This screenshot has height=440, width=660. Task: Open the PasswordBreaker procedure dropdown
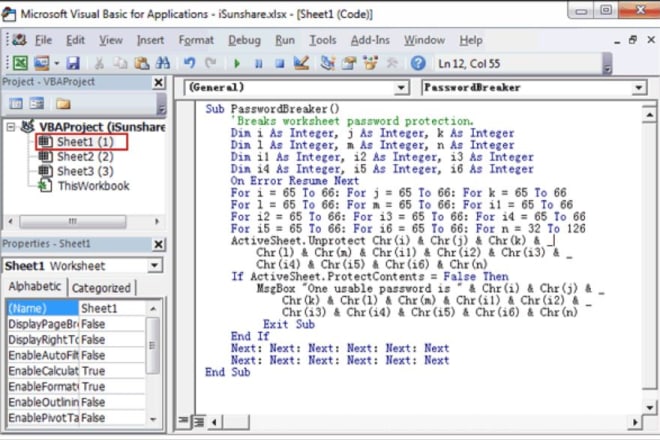pos(639,88)
